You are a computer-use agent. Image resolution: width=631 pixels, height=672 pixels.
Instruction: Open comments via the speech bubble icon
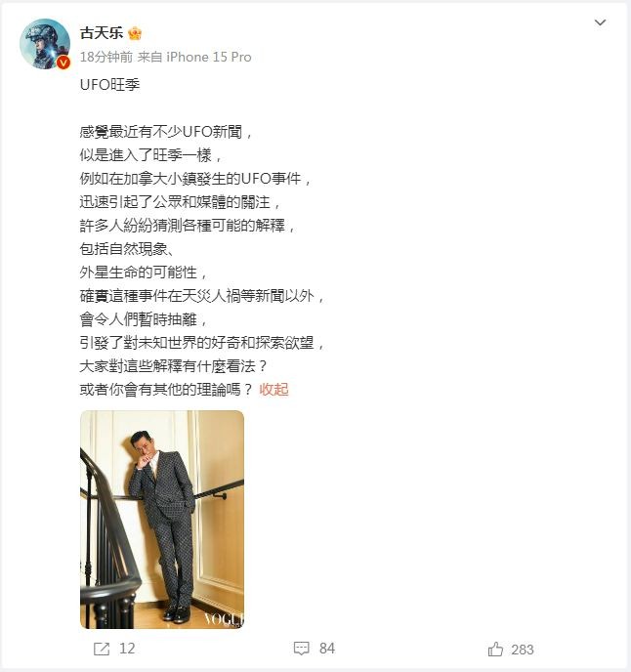302,649
